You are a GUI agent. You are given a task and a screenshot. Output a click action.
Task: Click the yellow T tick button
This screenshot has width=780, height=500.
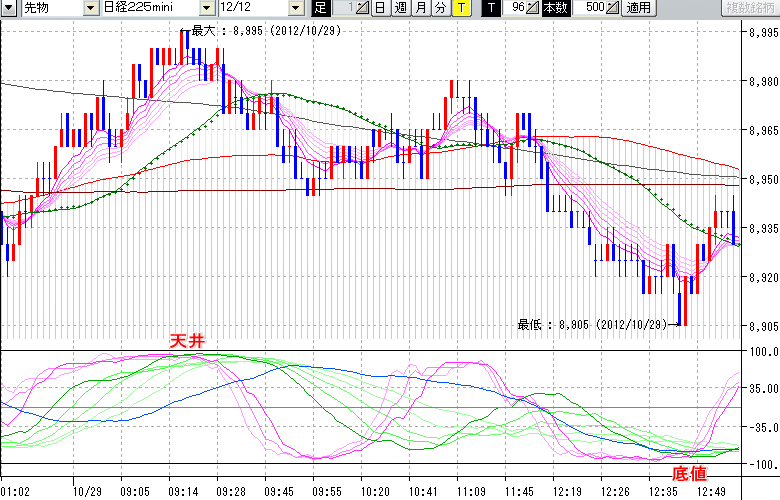tap(460, 8)
